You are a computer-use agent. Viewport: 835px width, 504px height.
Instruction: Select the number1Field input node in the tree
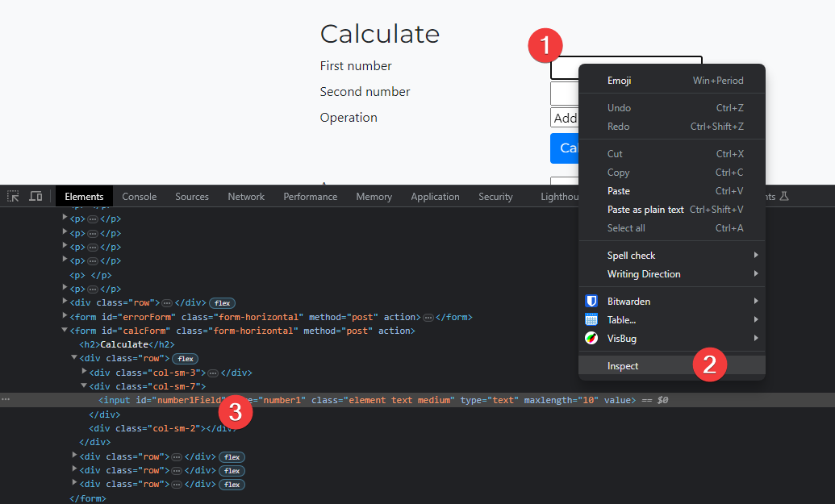tap(161, 400)
